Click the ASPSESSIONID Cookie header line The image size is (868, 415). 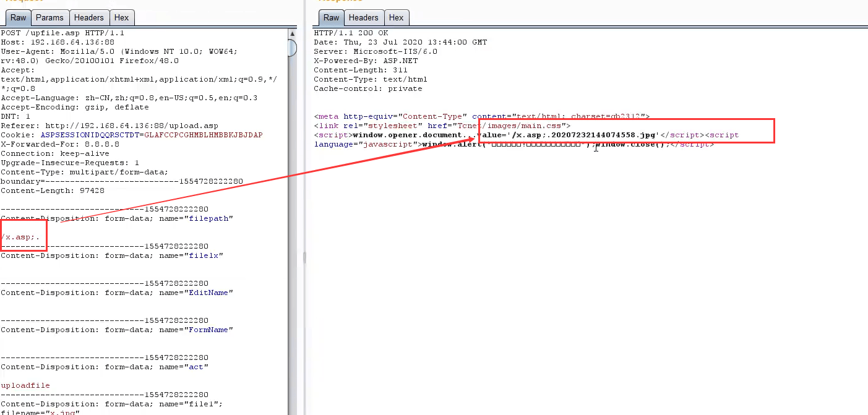[x=132, y=135]
